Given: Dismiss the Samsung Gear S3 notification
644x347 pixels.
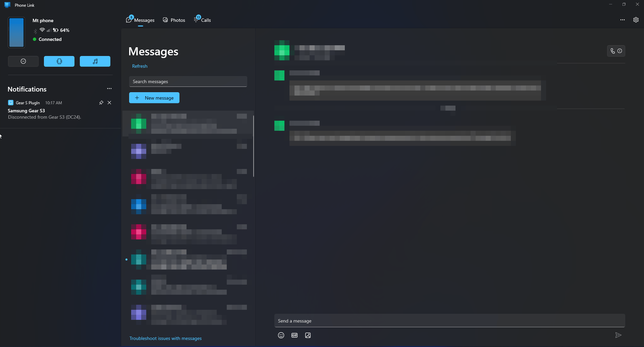Looking at the screenshot, I should coord(109,103).
